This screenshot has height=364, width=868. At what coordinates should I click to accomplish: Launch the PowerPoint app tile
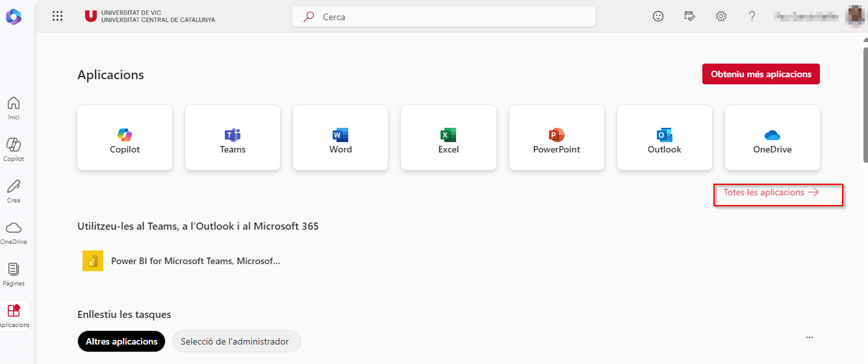pyautogui.click(x=557, y=138)
